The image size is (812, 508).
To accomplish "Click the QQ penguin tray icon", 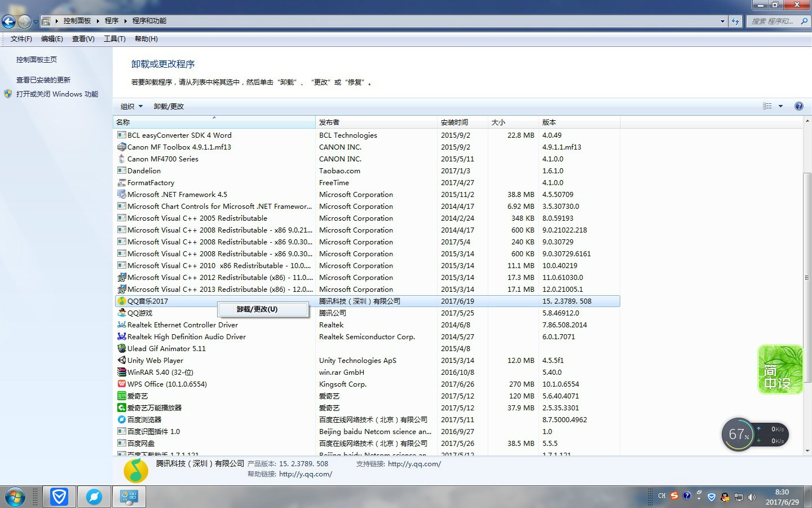I will pyautogui.click(x=725, y=497).
